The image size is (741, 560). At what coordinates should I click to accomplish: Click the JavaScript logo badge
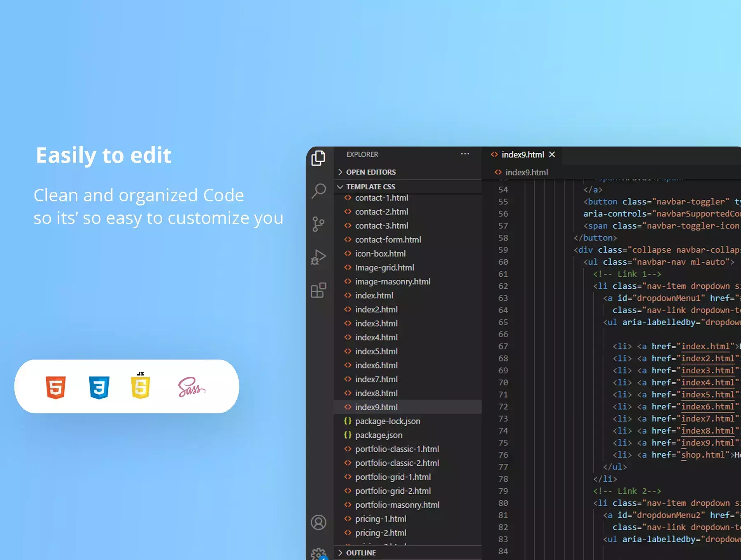coord(140,385)
